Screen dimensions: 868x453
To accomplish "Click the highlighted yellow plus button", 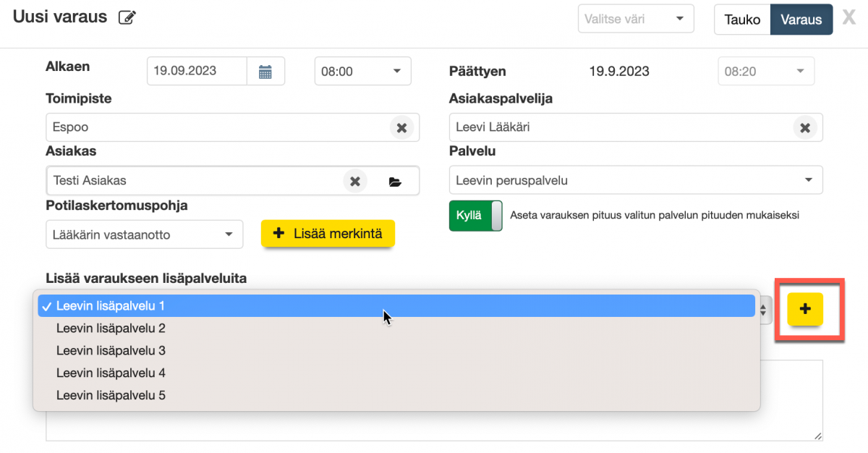I will tap(804, 309).
